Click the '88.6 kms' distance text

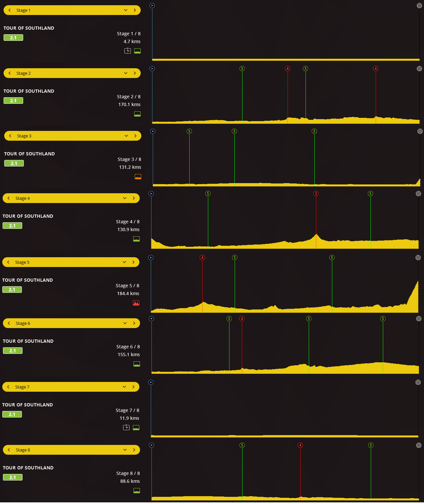tap(130, 481)
